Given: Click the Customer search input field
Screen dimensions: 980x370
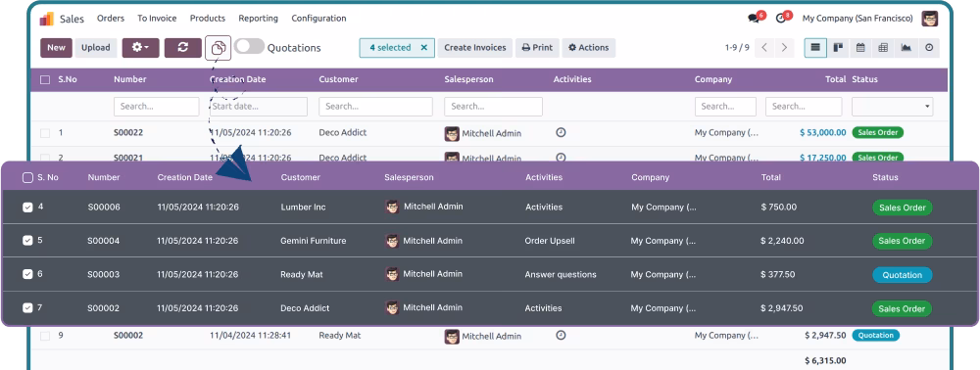Looking at the screenshot, I should 375,107.
